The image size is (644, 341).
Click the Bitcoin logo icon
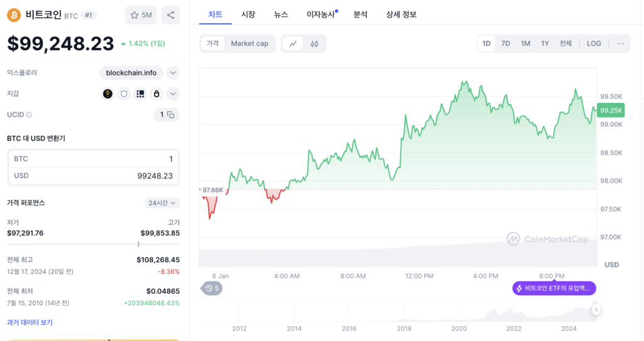14,15
